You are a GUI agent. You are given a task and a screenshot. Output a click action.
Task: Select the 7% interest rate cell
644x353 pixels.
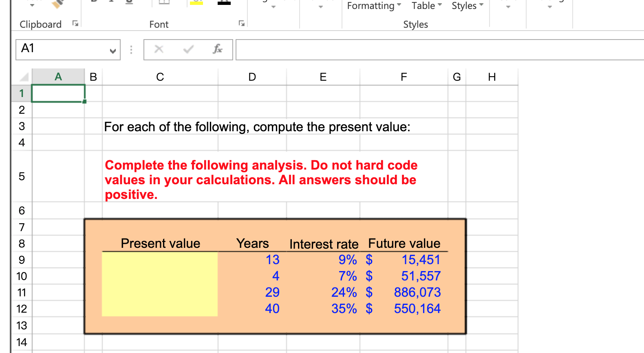point(323,276)
